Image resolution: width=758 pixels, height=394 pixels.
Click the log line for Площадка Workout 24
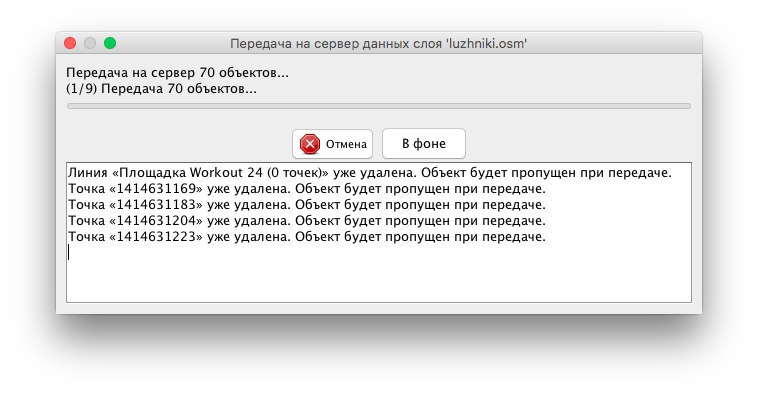(x=370, y=173)
